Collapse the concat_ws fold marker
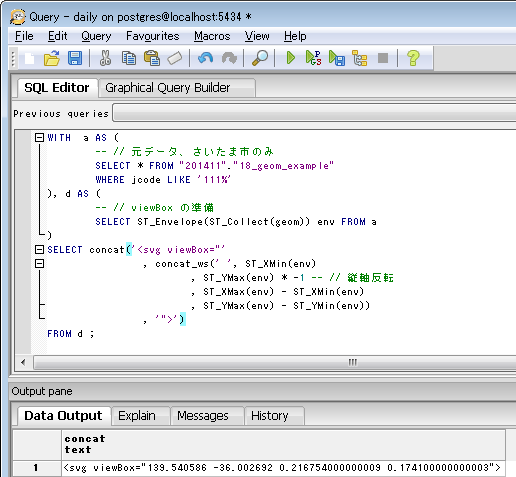The width and height of the screenshot is (516, 477). click(39, 263)
